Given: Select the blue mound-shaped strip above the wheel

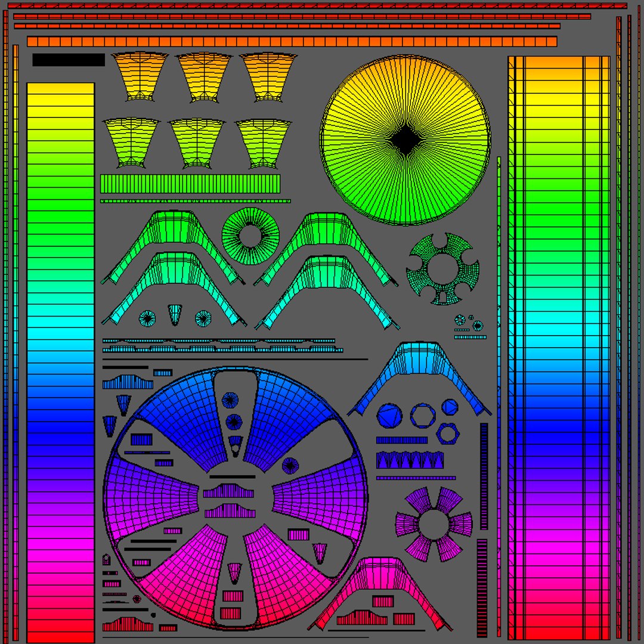Looking at the screenshot, I should coord(128,382).
